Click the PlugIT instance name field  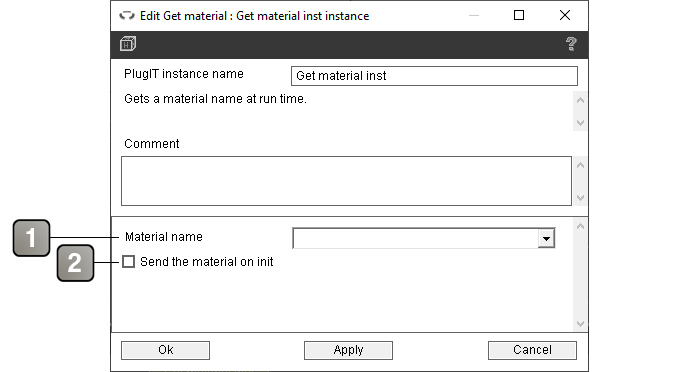pyautogui.click(x=434, y=76)
